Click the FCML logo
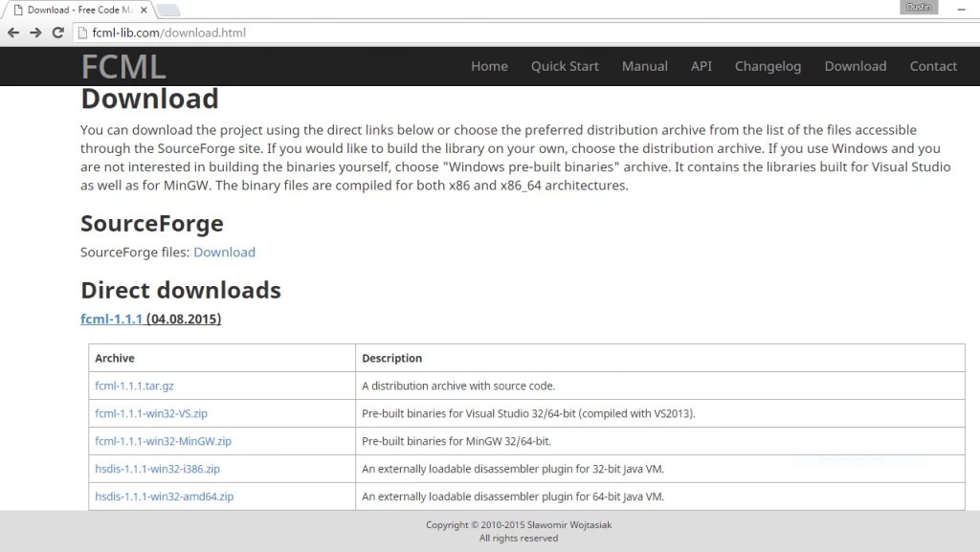 coord(123,67)
